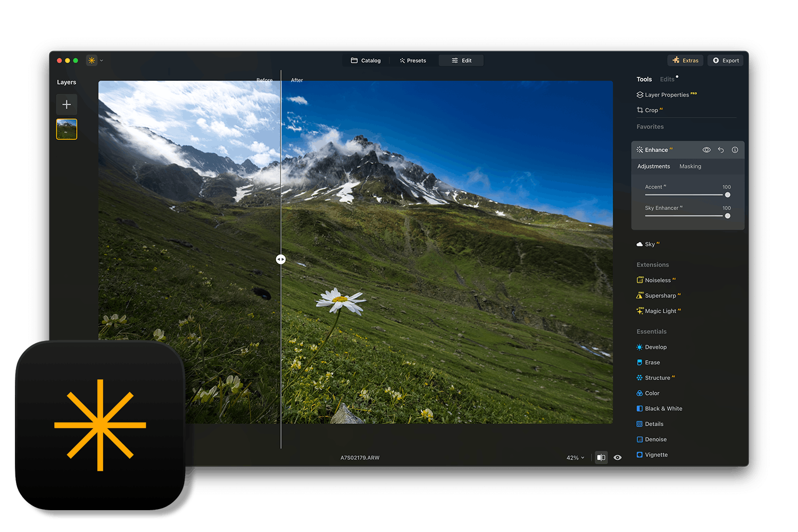This screenshot has height=532, width=798.
Task: Switch to the Presets tab
Action: 413,61
